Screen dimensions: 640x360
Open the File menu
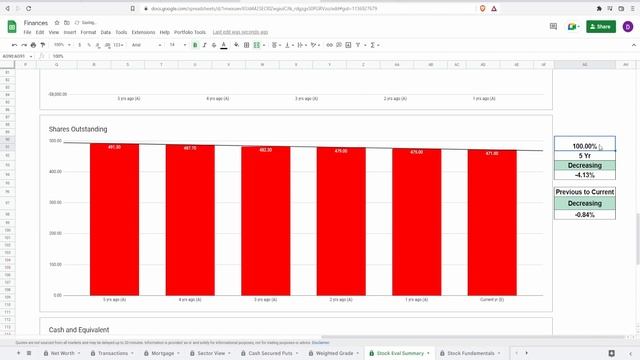[x=27, y=32]
